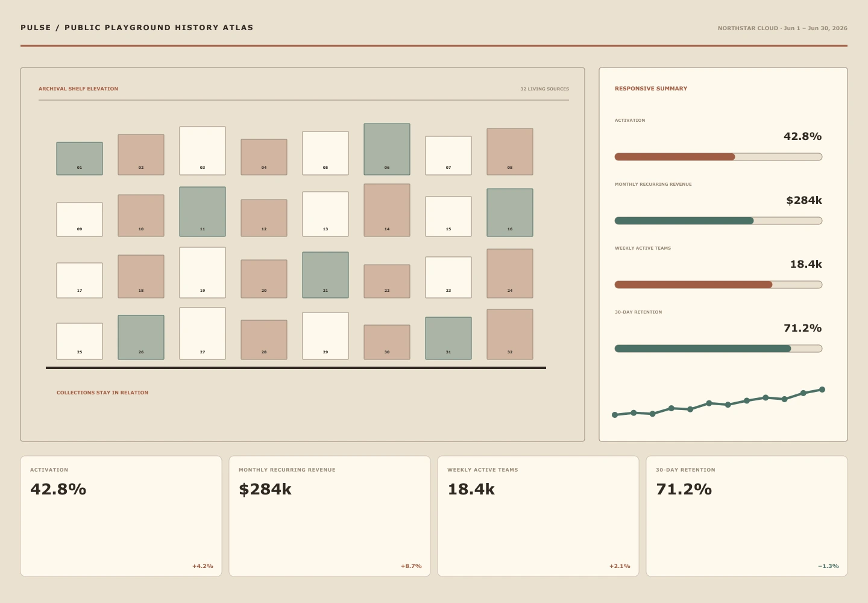
Task: Click the "32 LIVING SOURCES" label
Action: point(545,89)
